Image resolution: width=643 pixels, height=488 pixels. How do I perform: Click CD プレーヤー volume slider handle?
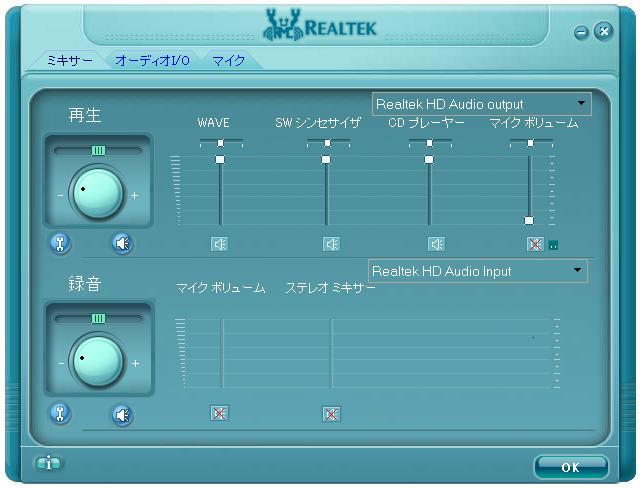pyautogui.click(x=429, y=159)
